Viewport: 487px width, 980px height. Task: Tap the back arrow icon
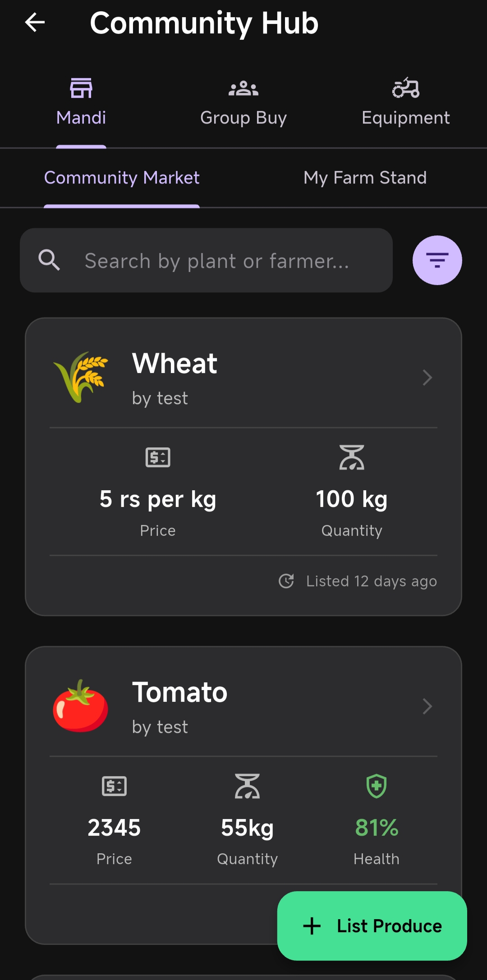point(35,23)
